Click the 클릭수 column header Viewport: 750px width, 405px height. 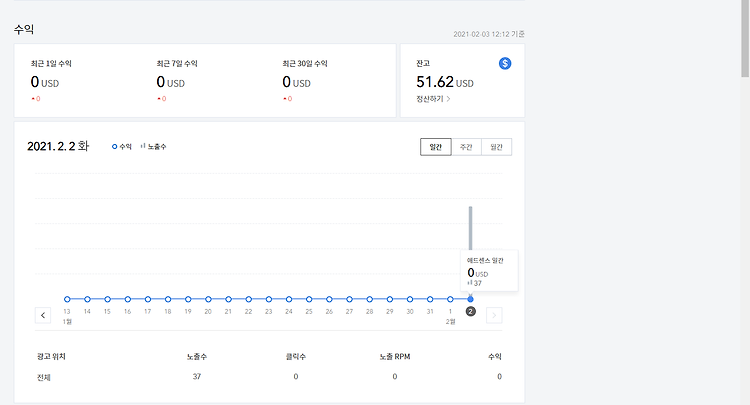pos(296,357)
